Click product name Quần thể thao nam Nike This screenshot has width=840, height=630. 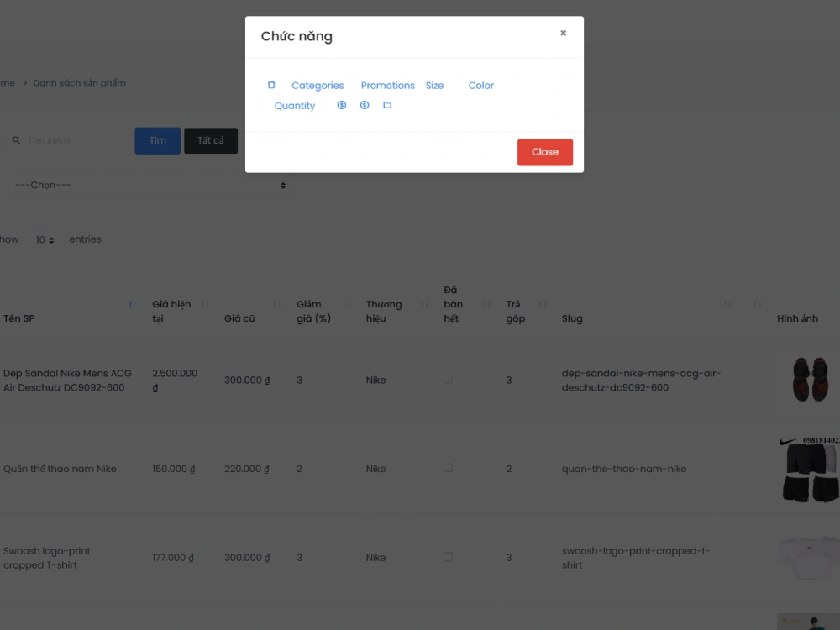(x=60, y=469)
